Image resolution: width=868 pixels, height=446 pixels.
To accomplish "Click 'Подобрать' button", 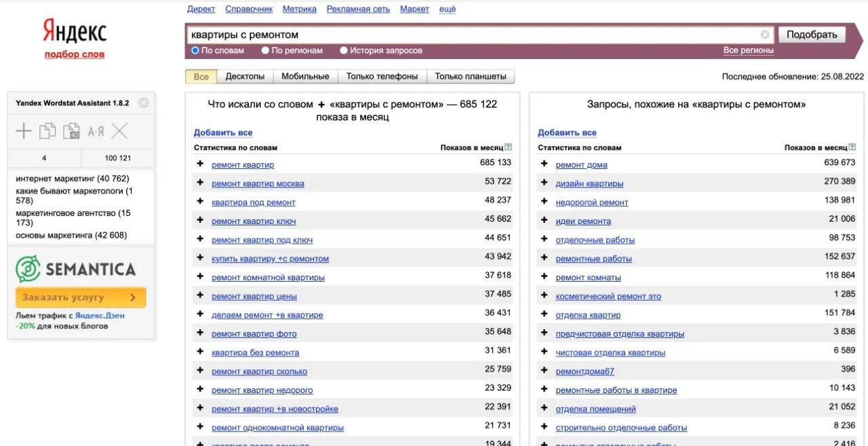I will click(x=812, y=35).
